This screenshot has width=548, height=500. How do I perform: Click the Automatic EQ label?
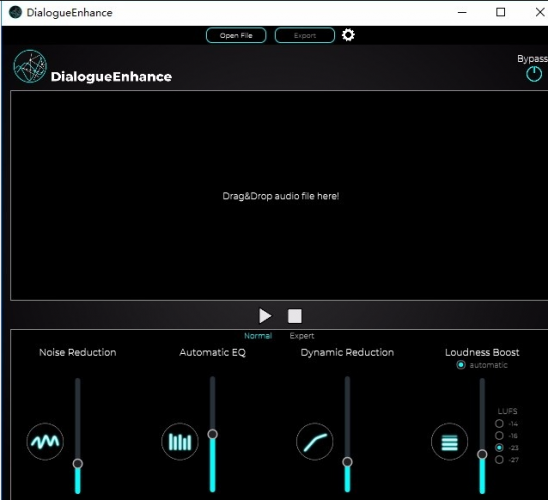click(212, 352)
